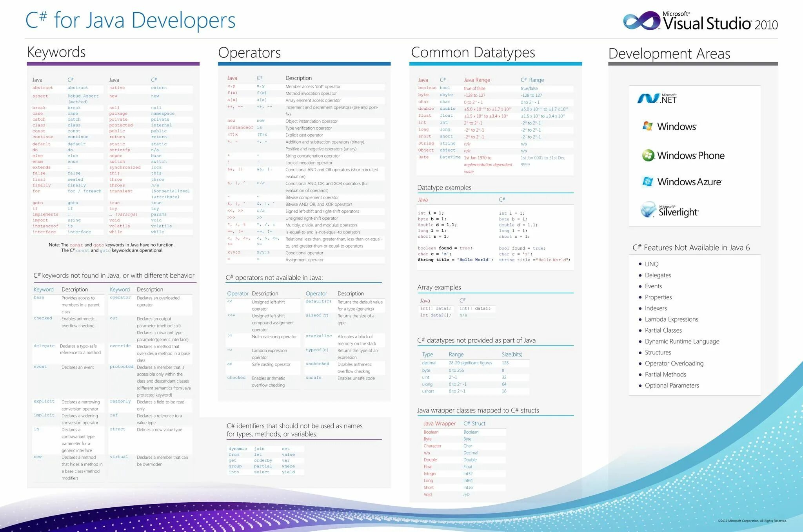Click the Microsoft copyright notice text

pos(752,521)
